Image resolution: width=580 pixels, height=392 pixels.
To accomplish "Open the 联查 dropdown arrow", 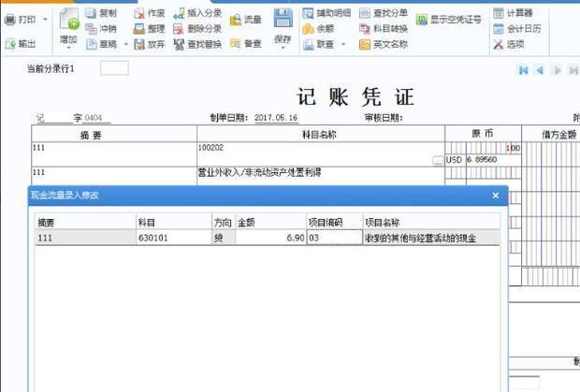I will 343,44.
